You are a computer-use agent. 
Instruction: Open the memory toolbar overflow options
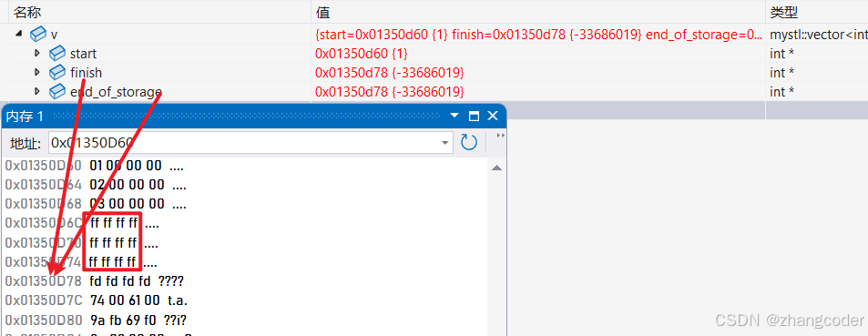pyautogui.click(x=500, y=136)
